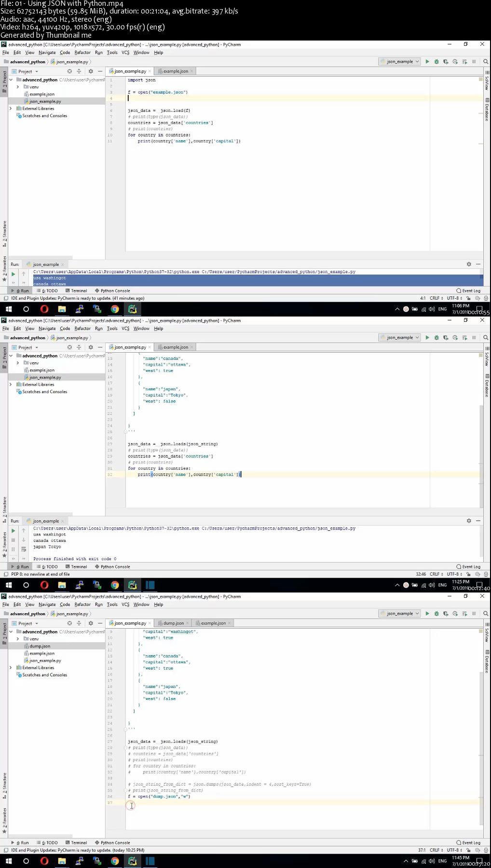Click soft-wrap icon in the 11:25 PM Run panel
The height and width of the screenshot is (868, 491).
[x=23, y=550]
